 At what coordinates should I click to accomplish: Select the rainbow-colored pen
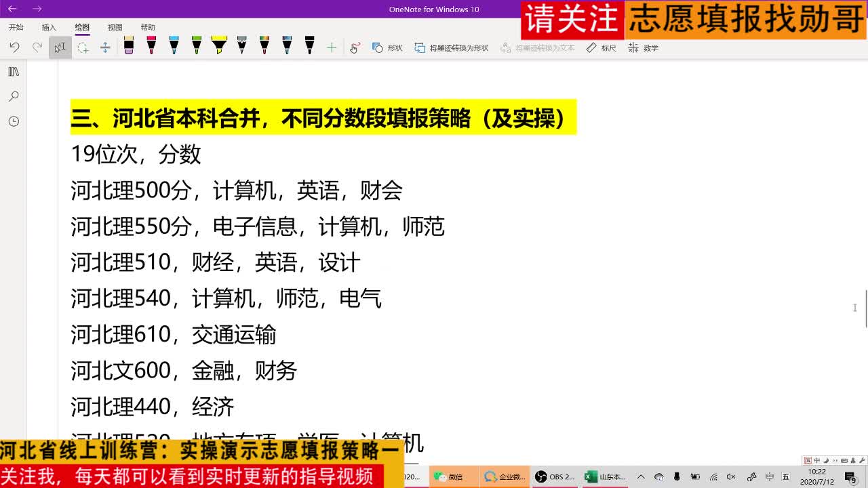(x=264, y=46)
